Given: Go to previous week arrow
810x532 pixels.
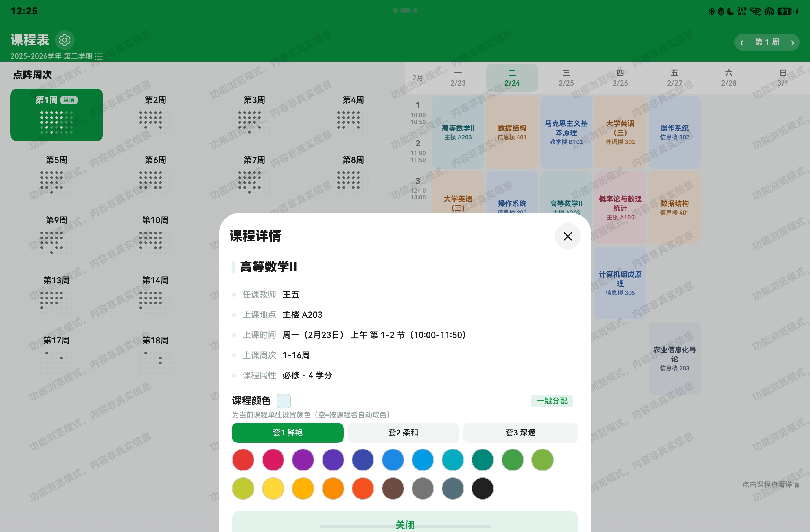Looking at the screenshot, I should (742, 43).
